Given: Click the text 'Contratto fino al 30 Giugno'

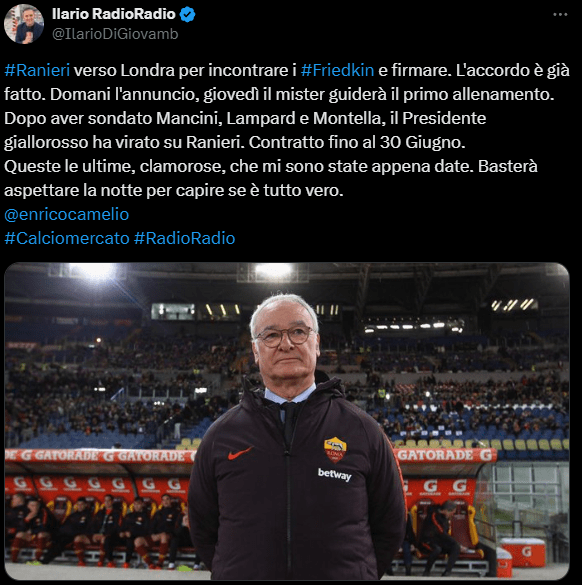Looking at the screenshot, I should point(356,142).
